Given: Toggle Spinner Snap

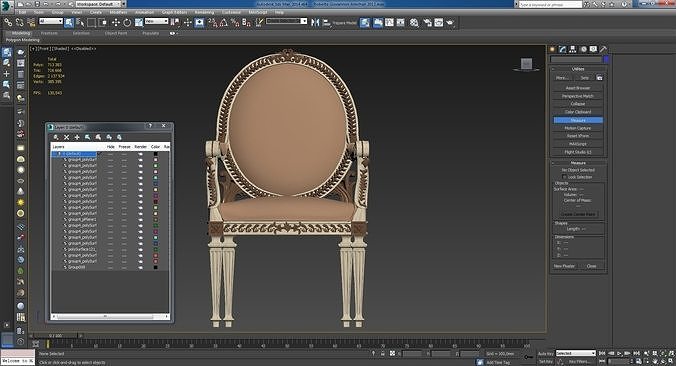Looking at the screenshot, I should click(246, 22).
